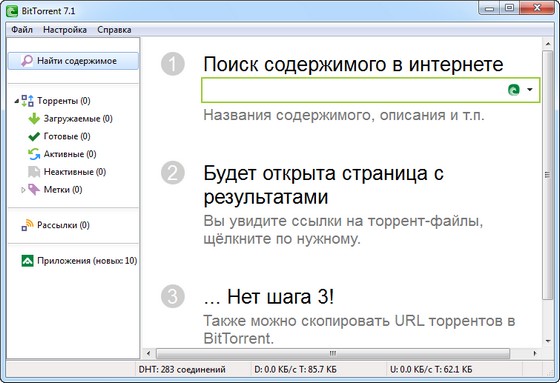Click heading ... Нет шага 3!

pyautogui.click(x=269, y=297)
